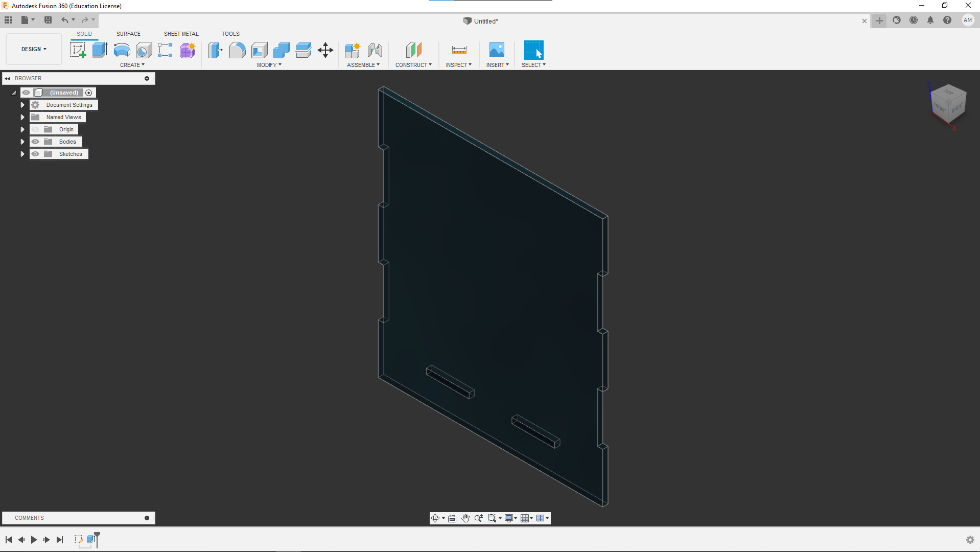Select the New Component tool
Image resolution: width=980 pixels, height=552 pixels.
click(353, 50)
